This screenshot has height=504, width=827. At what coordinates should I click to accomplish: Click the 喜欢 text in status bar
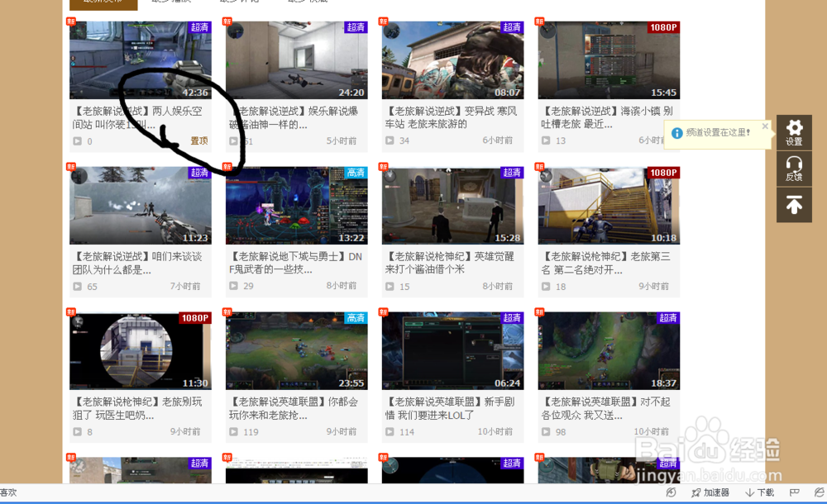(x=8, y=492)
